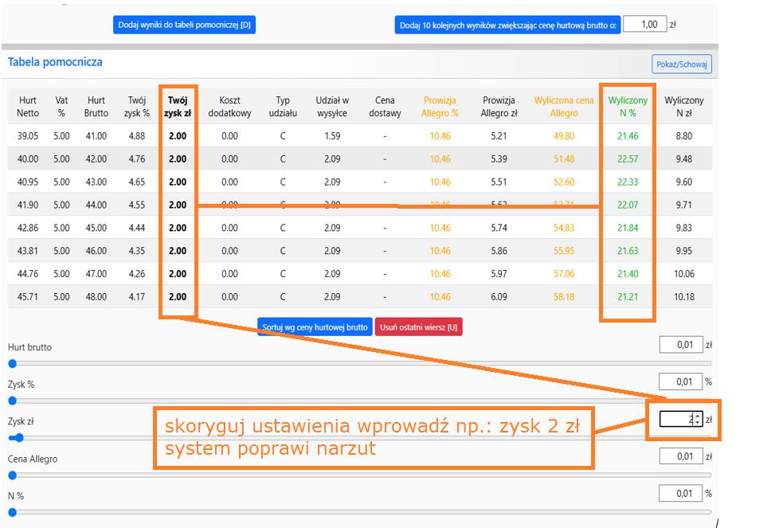Click the 'Twój zysk zł' column header
The image size is (779, 532).
pos(178,107)
